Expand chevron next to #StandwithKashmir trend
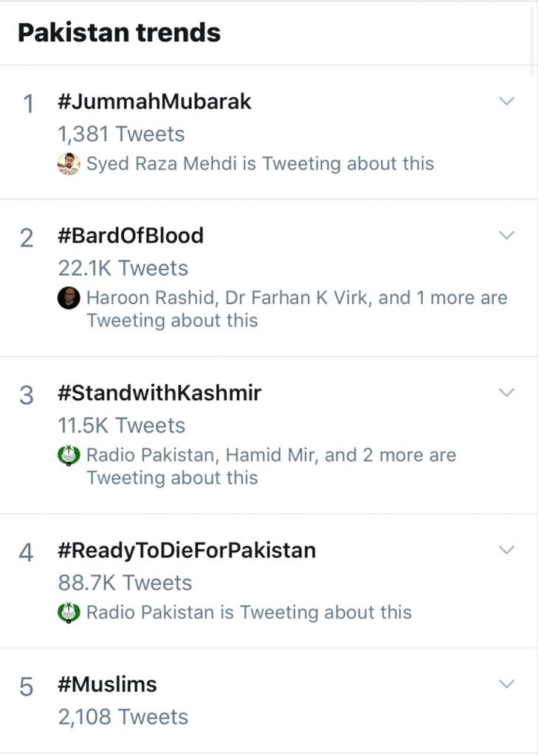The height and width of the screenshot is (756, 538). 506,393
